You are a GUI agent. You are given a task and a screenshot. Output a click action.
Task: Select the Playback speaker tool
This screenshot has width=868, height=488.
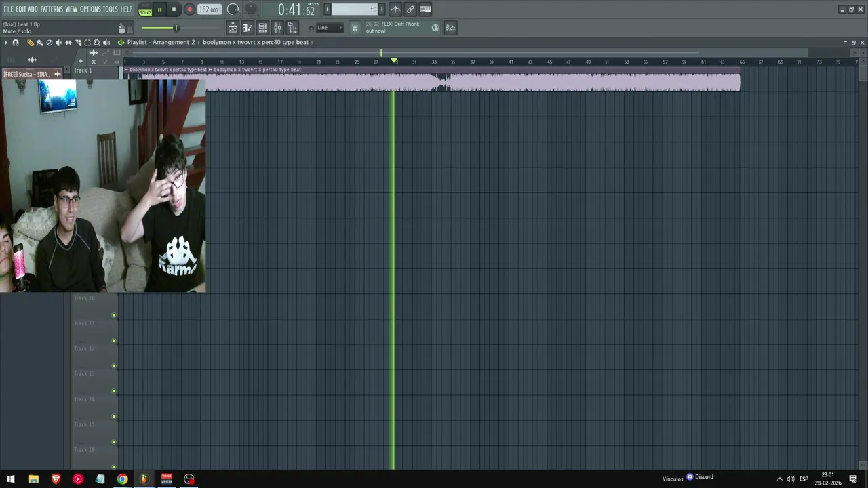click(106, 43)
